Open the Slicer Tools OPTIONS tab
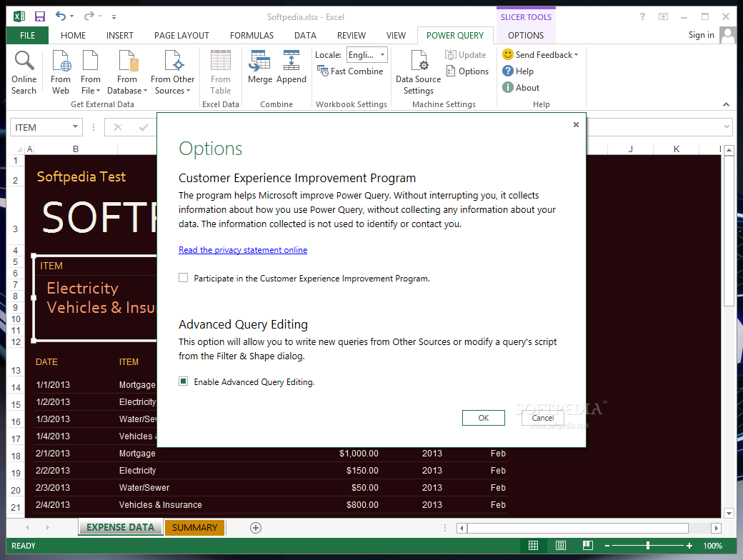743x560 pixels. coord(526,36)
